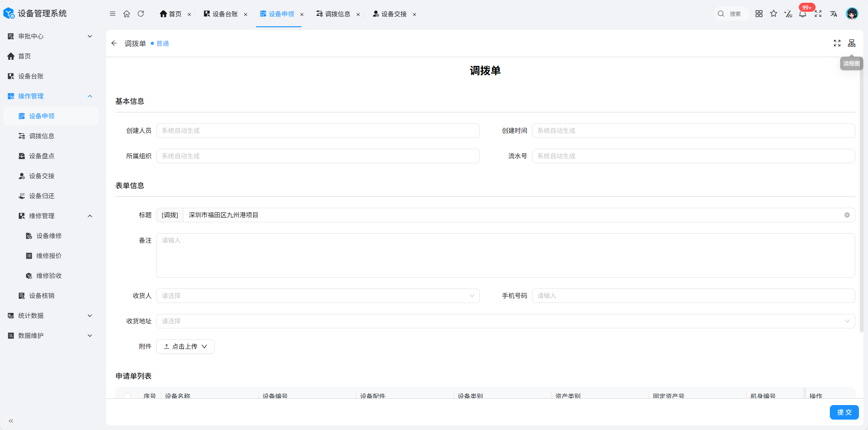Open the 收货地址 dropdown
The height and width of the screenshot is (430, 868).
pyautogui.click(x=506, y=321)
